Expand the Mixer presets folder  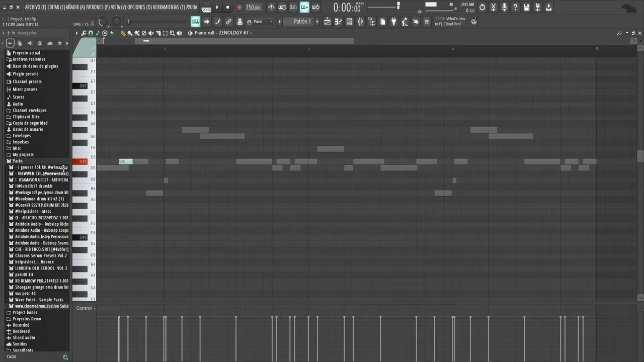[x=25, y=89]
